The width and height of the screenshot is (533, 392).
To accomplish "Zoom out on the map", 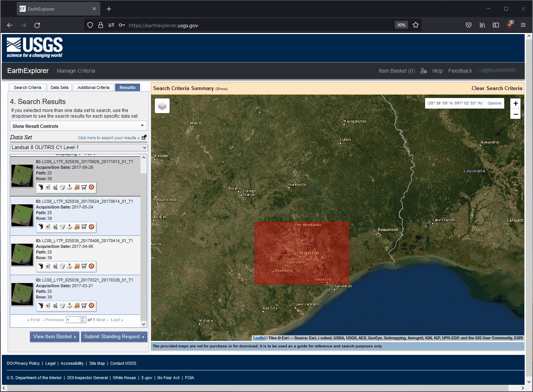I will tap(516, 114).
